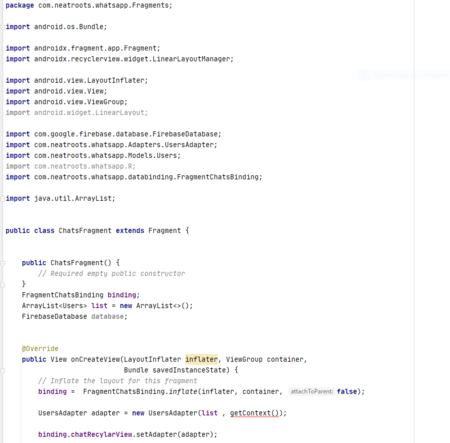Collapse the import block fold marker
The image size is (450, 443).
(3, 27)
